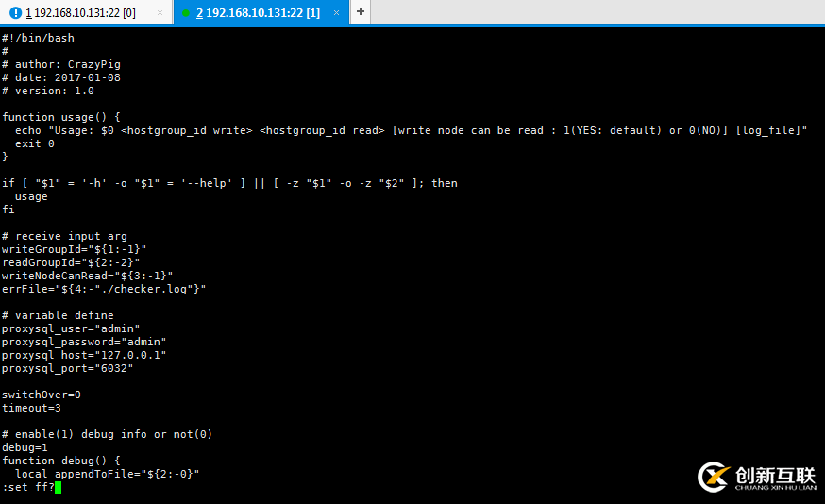Click the '# date: 2017-01-08' line
The image size is (825, 504).
[61, 77]
